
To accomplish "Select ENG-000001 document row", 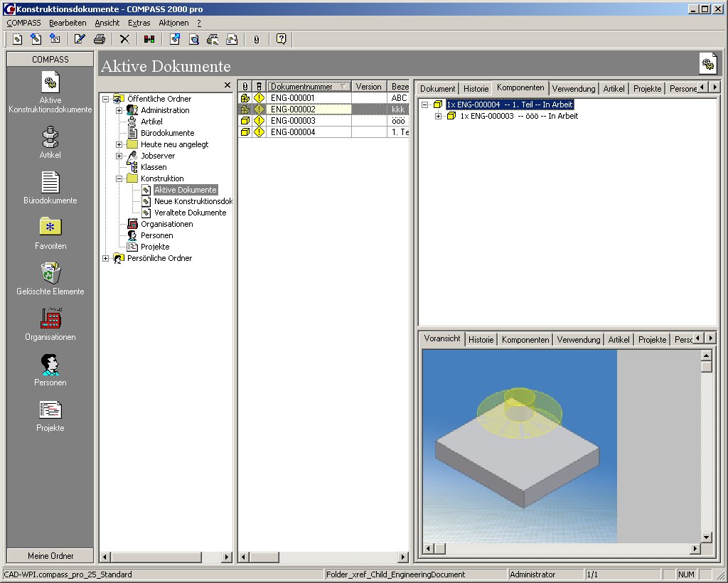I will [x=323, y=98].
